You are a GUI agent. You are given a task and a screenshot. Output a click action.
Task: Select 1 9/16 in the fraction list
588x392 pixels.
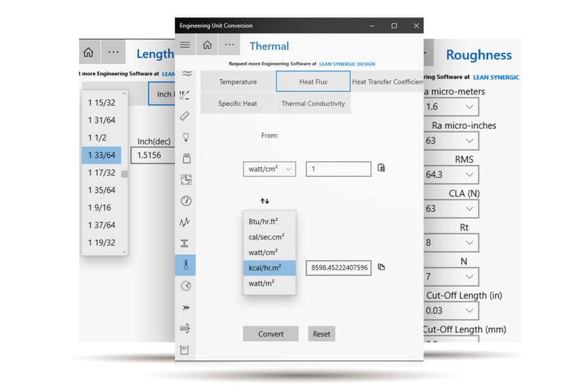[102, 208]
